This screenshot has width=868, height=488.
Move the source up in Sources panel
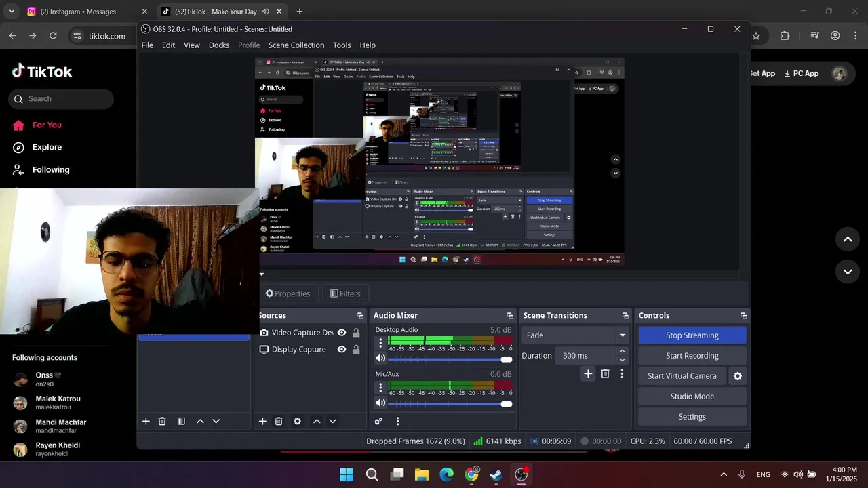coord(317,421)
